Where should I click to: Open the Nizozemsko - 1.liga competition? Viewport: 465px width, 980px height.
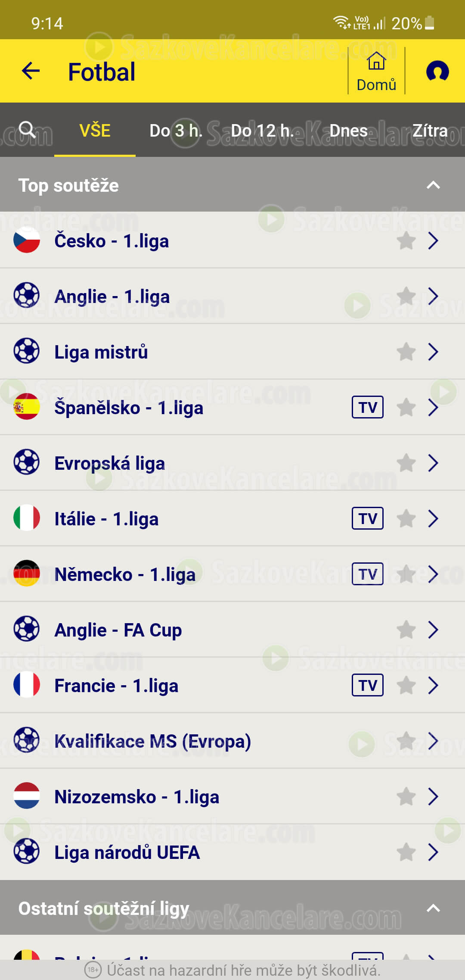click(232, 796)
